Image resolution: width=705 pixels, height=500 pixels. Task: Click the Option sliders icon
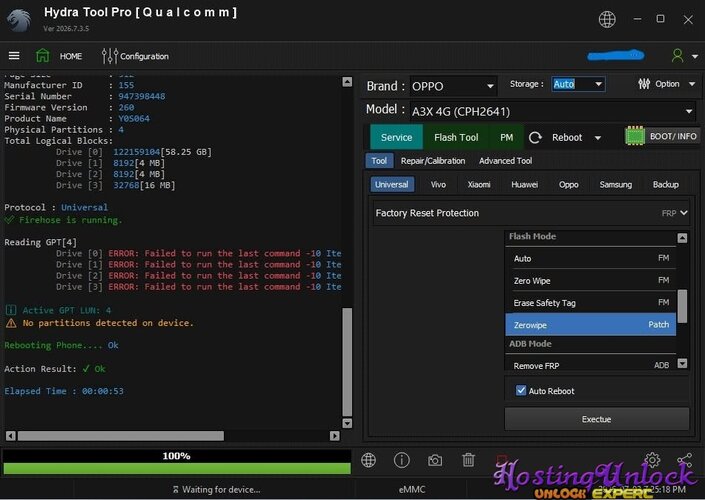[x=644, y=84]
